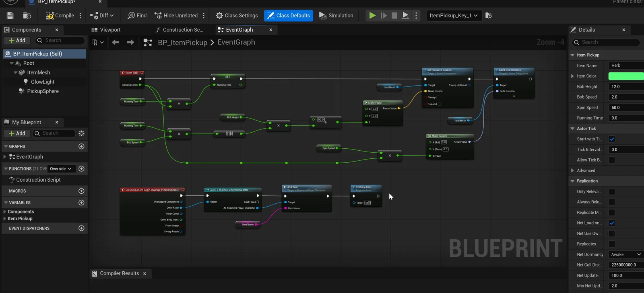Screen dimensions: 644x293
Task: Click the Find magnifier toolbar item
Action: [137, 16]
